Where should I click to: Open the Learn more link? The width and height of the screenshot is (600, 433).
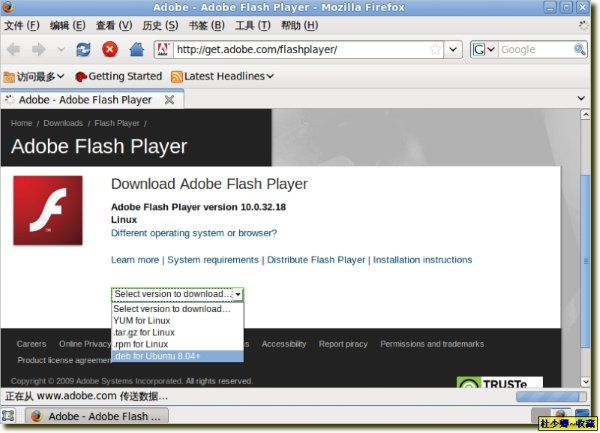coord(135,260)
